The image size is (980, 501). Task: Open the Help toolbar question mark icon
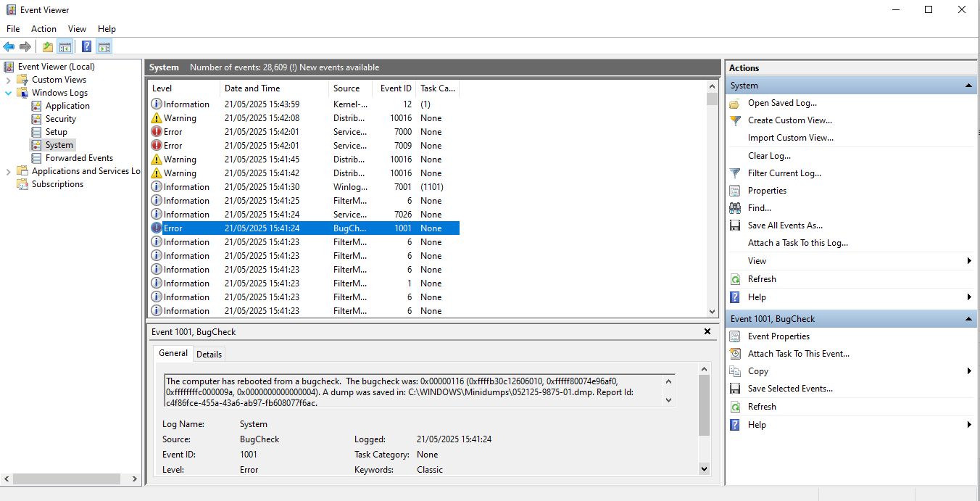(87, 47)
